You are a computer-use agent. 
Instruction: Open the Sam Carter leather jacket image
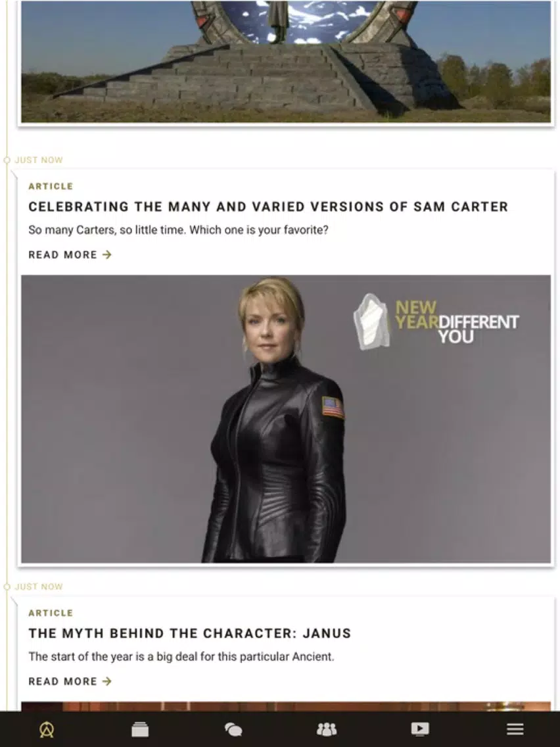(286, 420)
